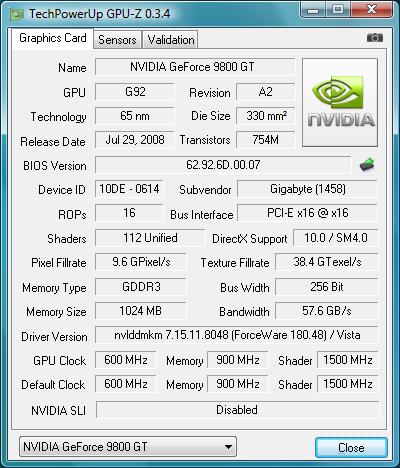Click the Die Size value 330 mm²
This screenshot has height=468, width=400.
click(266, 116)
